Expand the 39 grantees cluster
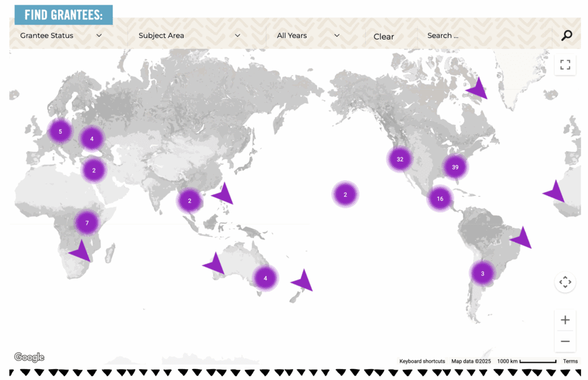The image size is (588, 380). pos(455,167)
